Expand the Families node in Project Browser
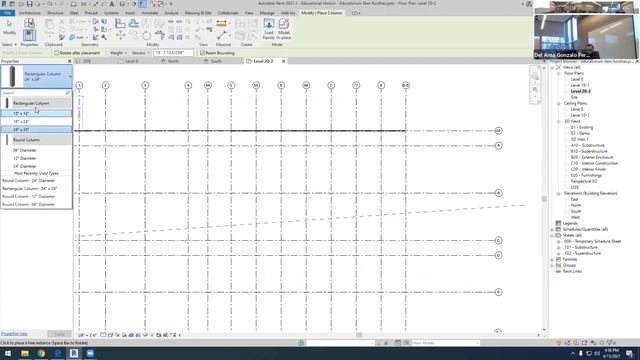 [x=552, y=260]
